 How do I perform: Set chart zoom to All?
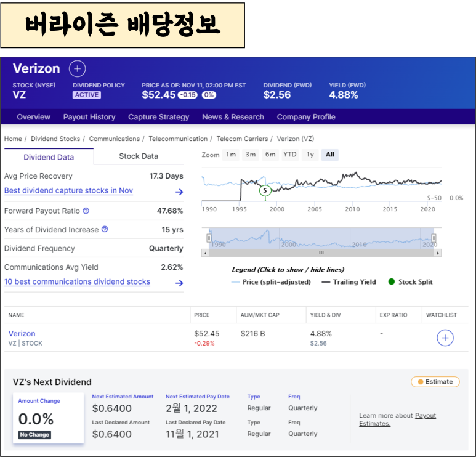coord(330,155)
